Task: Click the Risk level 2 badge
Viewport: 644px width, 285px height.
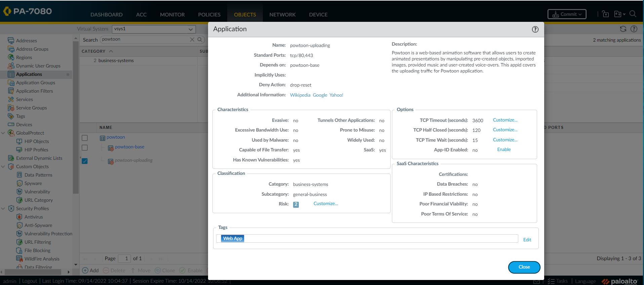Action: pyautogui.click(x=296, y=204)
